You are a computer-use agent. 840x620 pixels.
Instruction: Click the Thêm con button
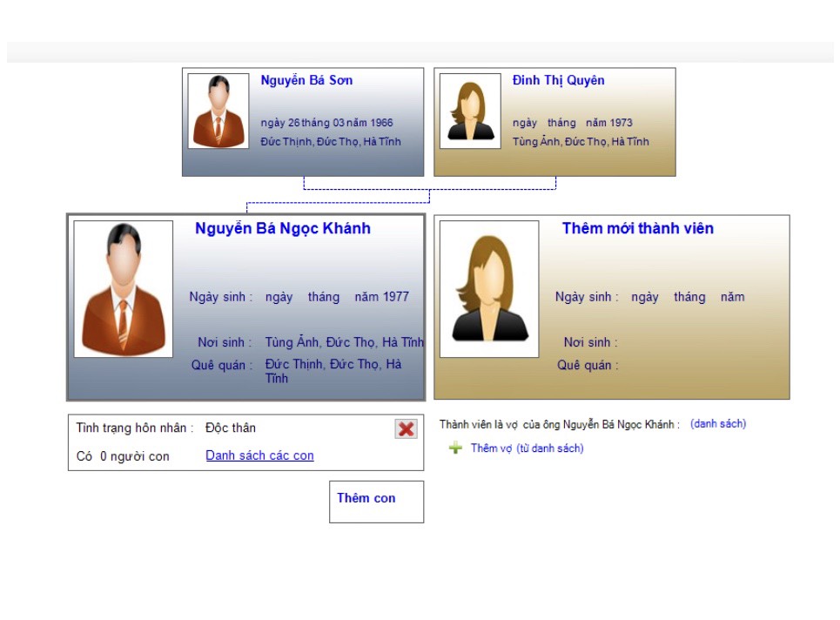pyautogui.click(x=377, y=502)
